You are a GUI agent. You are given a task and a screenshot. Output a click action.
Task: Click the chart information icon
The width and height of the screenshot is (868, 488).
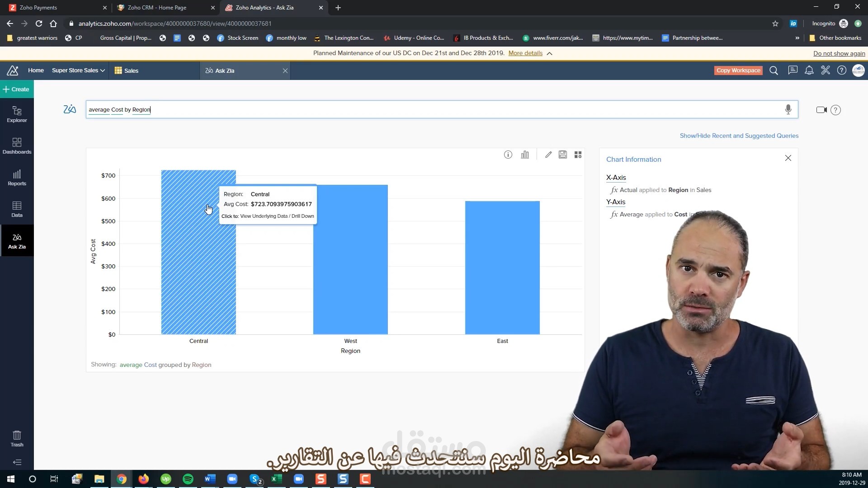508,155
